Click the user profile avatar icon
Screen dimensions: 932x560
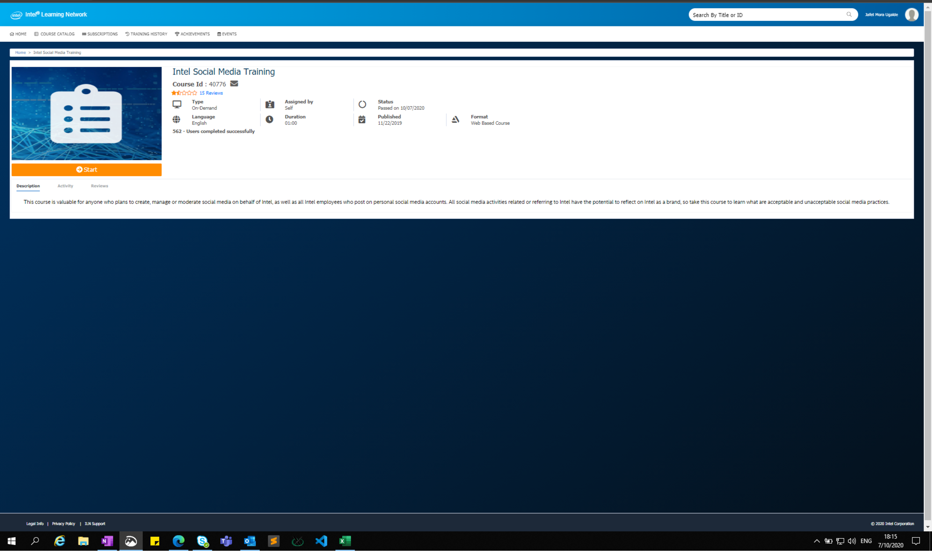[x=911, y=15]
